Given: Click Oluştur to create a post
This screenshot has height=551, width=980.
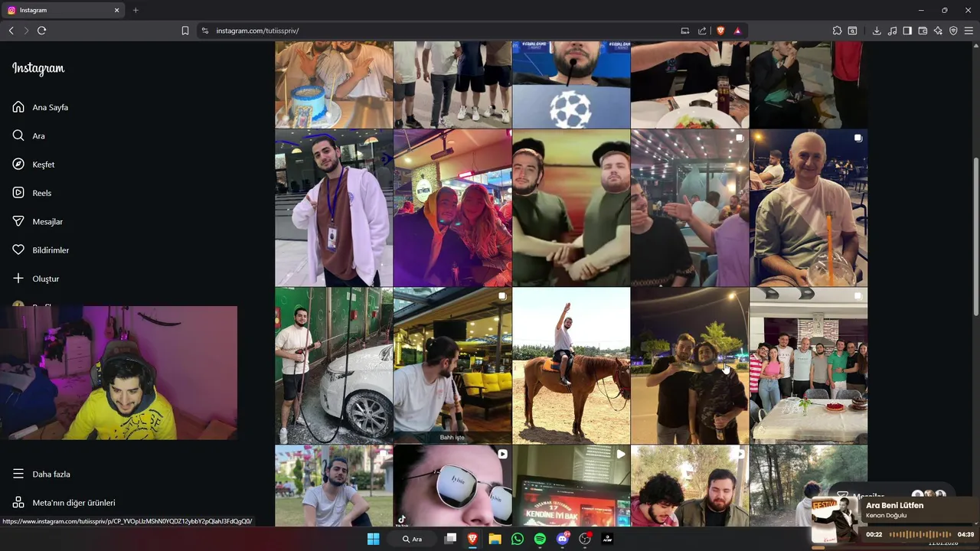Looking at the screenshot, I should coord(36,279).
